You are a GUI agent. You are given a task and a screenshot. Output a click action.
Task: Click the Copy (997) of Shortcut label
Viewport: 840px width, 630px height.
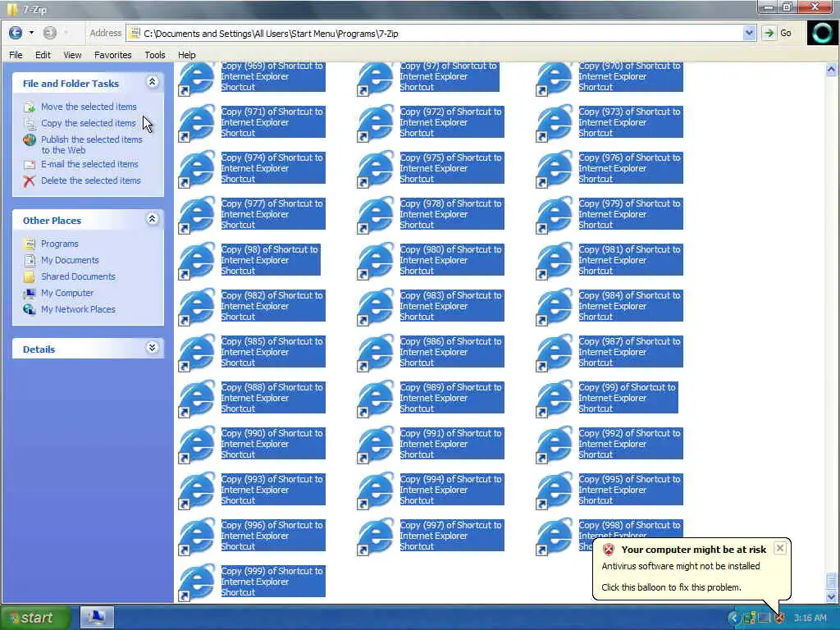[x=452, y=536]
